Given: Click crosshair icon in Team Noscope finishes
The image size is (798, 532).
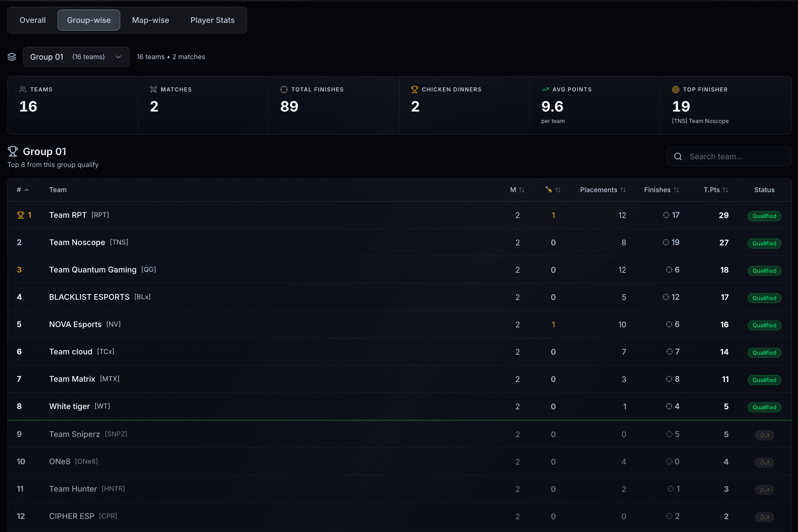Looking at the screenshot, I should 666,242.
